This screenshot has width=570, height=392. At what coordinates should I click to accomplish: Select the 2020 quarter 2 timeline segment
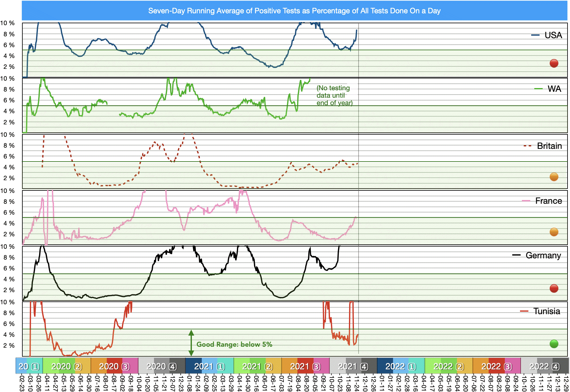tap(67, 366)
